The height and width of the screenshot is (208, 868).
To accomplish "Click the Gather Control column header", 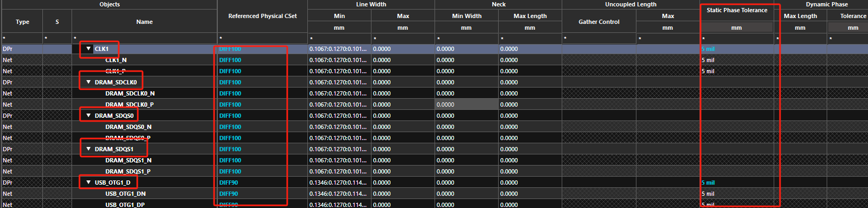I will pos(599,22).
